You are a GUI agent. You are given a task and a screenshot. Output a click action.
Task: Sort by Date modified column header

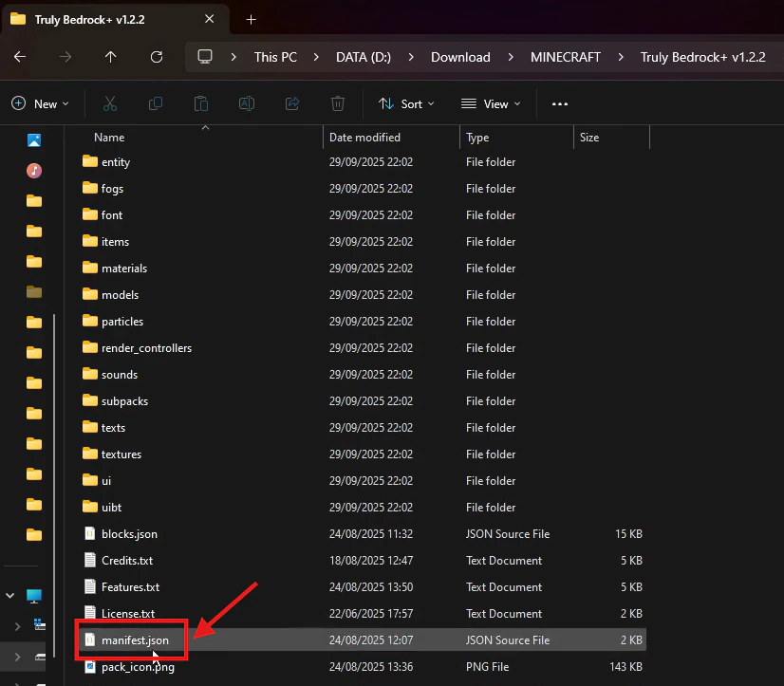tap(364, 138)
